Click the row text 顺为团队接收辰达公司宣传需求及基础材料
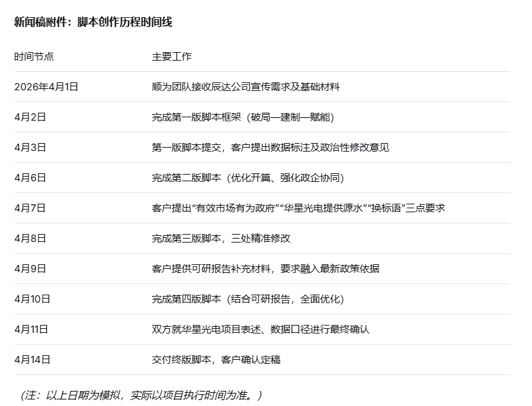This screenshot has width=532, height=406. (x=246, y=87)
